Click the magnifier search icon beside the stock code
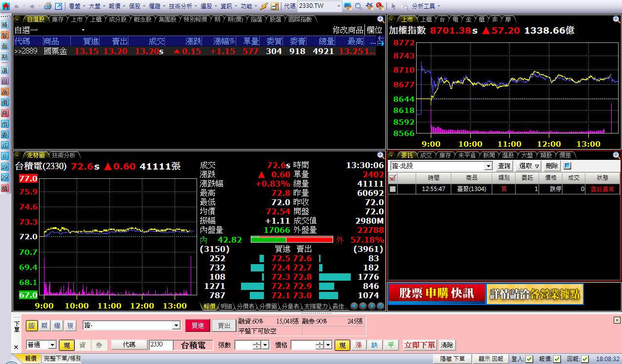622x364 pixels. [358, 6]
